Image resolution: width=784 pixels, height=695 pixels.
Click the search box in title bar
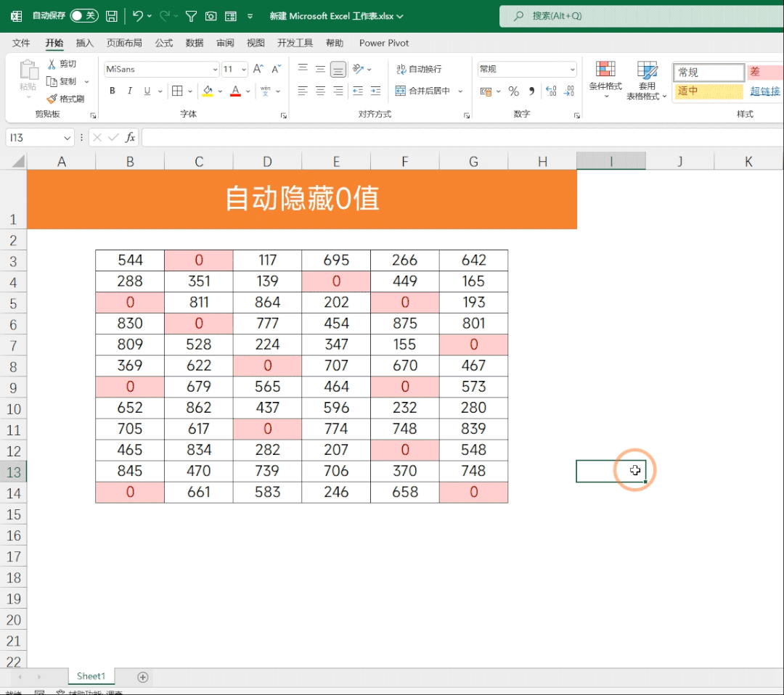click(642, 16)
